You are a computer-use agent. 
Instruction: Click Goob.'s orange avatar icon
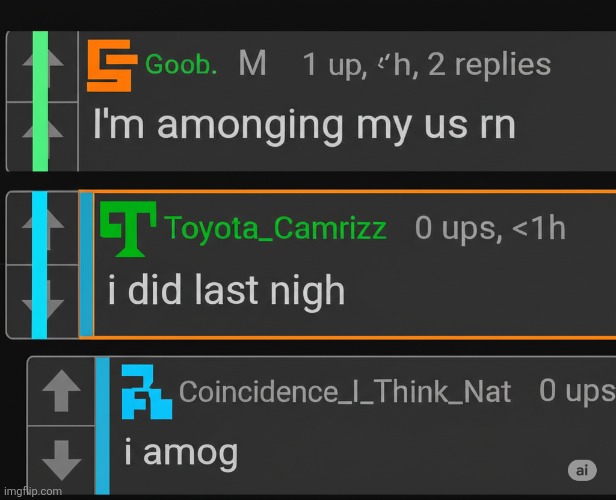[x=110, y=66]
